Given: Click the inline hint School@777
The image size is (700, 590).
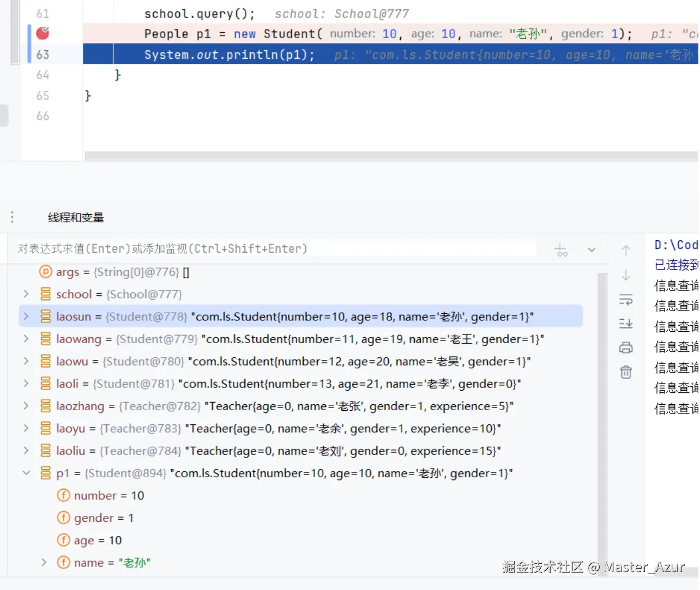Looking at the screenshot, I should [x=372, y=14].
